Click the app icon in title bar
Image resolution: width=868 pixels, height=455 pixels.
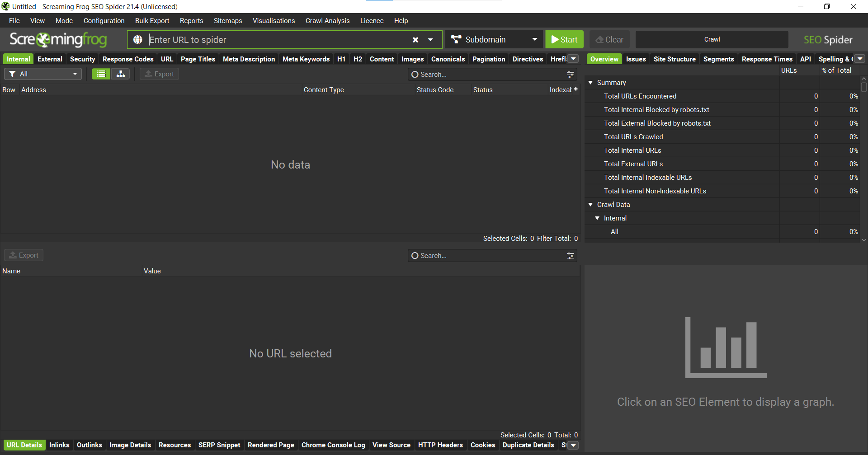point(5,6)
